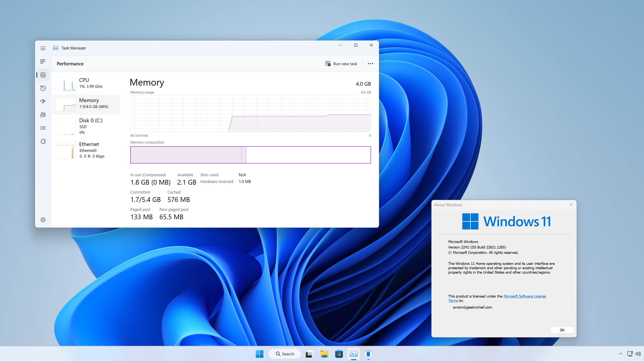Viewport: 644px width, 362px height.
Task: Expand Disk 0 (C:) performance view
Action: 87,126
